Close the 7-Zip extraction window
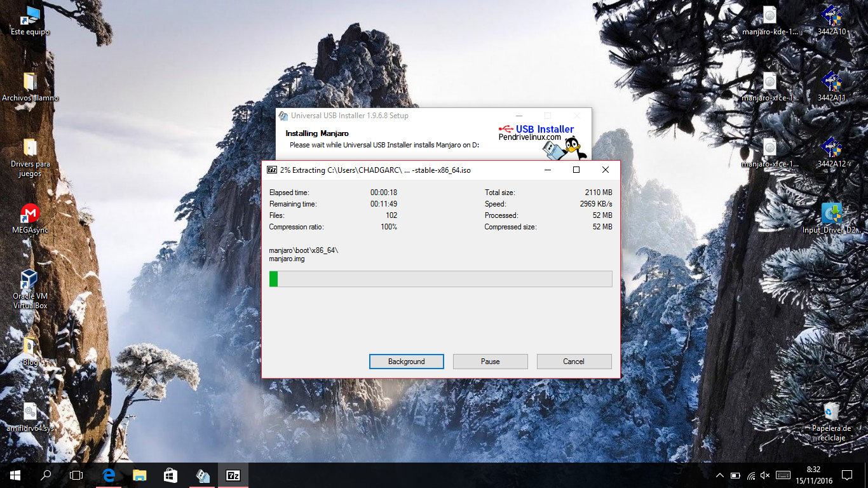This screenshot has height=488, width=868. [x=606, y=170]
